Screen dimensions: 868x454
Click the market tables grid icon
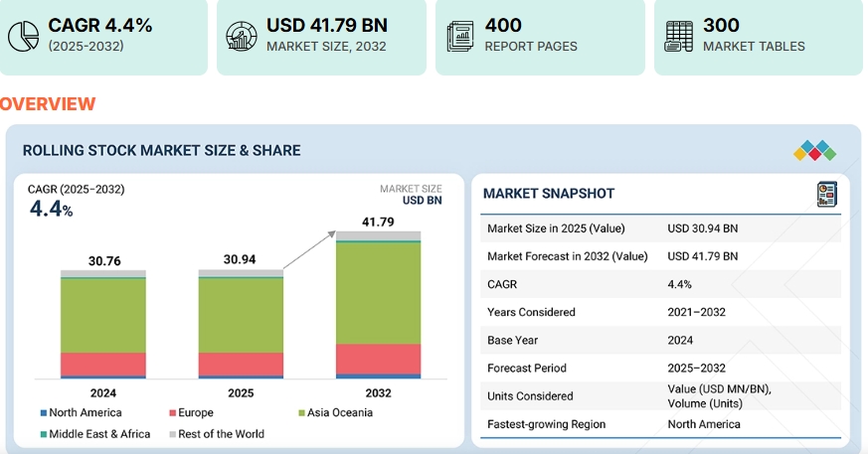tap(679, 35)
